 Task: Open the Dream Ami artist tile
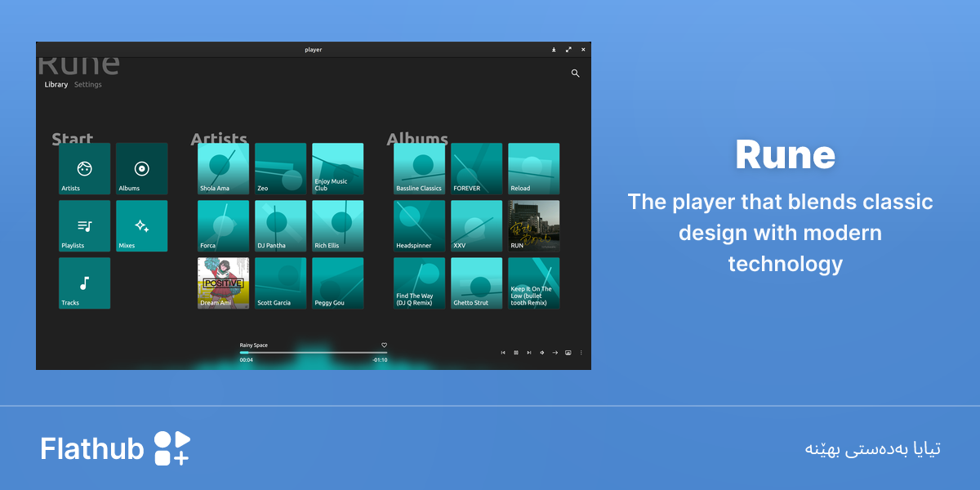click(x=223, y=283)
